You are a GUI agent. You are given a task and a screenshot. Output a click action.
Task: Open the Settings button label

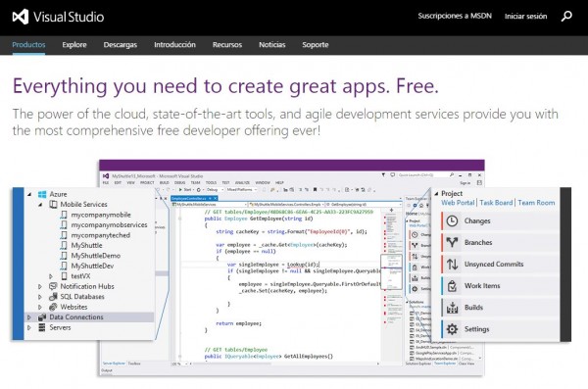[476, 329]
